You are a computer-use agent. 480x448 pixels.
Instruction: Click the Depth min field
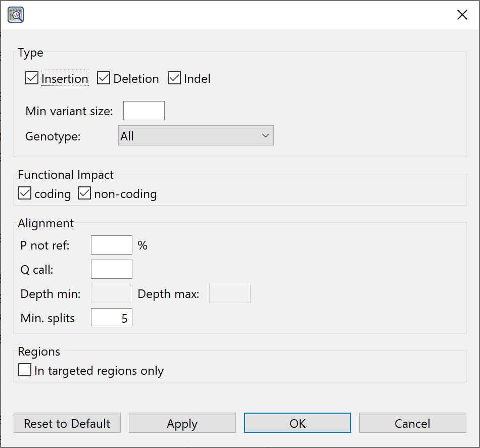click(x=111, y=293)
